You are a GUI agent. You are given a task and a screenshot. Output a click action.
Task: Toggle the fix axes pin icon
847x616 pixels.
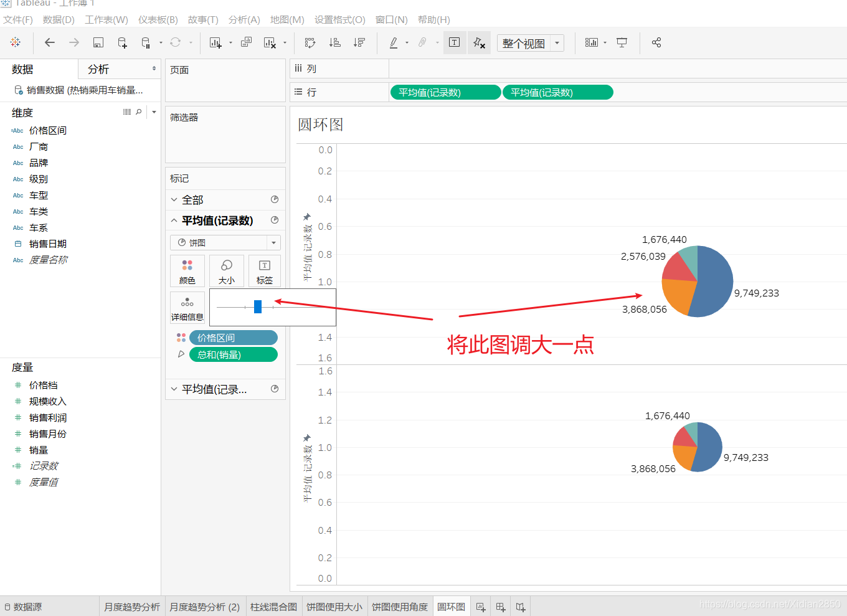pos(479,42)
